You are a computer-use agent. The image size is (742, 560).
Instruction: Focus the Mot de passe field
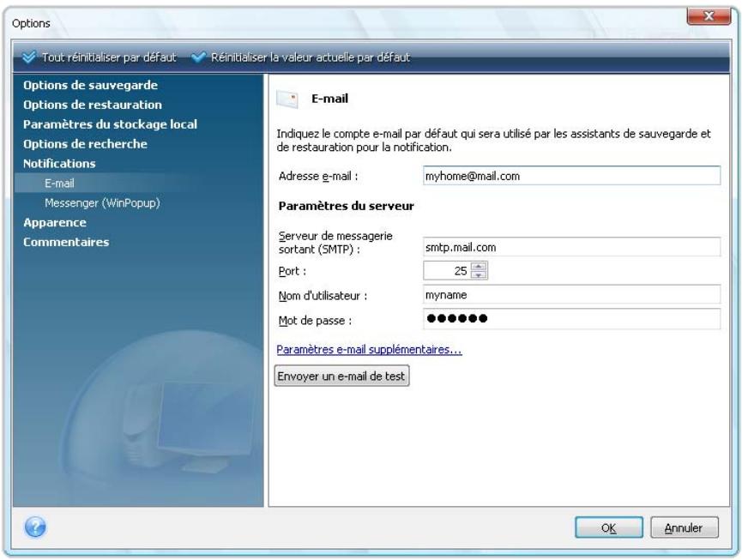[571, 318]
